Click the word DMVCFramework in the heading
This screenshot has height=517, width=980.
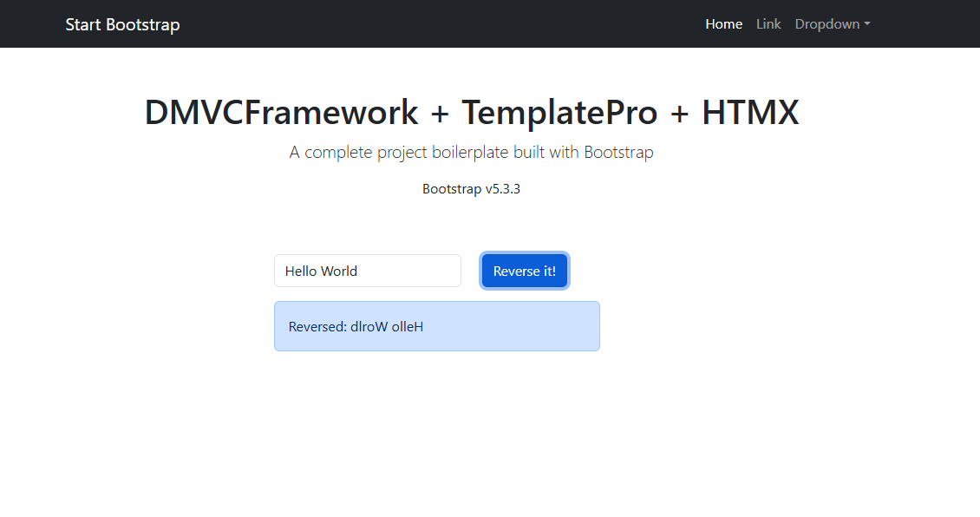[x=281, y=113]
